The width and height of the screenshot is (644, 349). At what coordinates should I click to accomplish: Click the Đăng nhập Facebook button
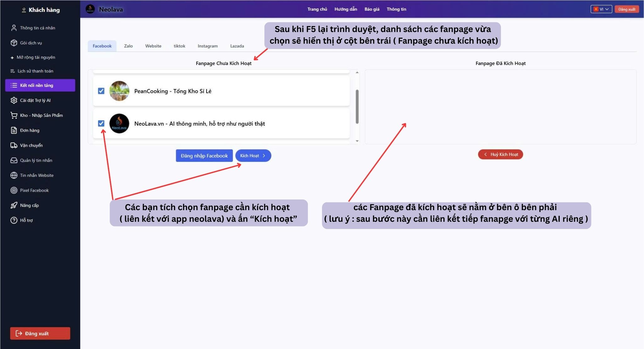click(204, 155)
